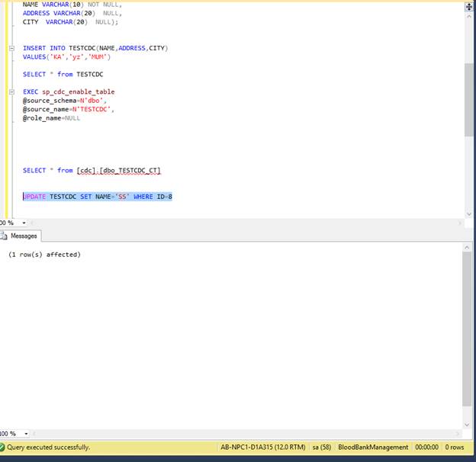Image resolution: width=476 pixels, height=462 pixels.
Task: Click the Messages pane scrollbar up arrow
Action: coord(467,248)
